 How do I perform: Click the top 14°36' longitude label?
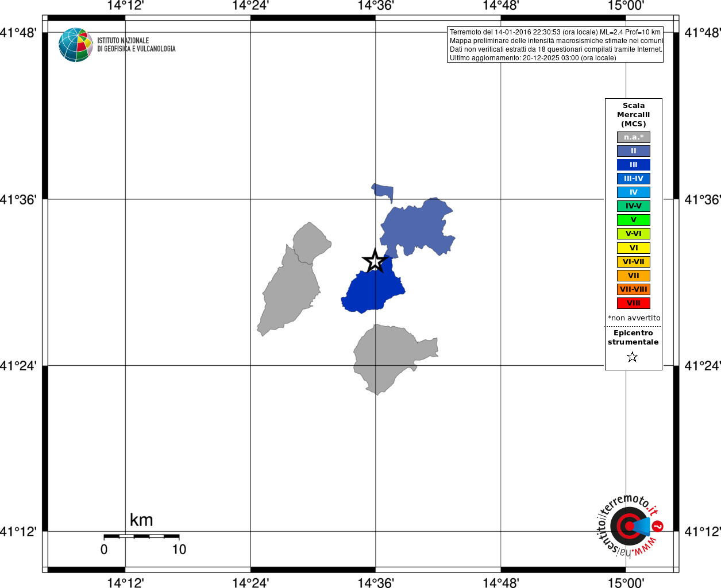[376, 6]
